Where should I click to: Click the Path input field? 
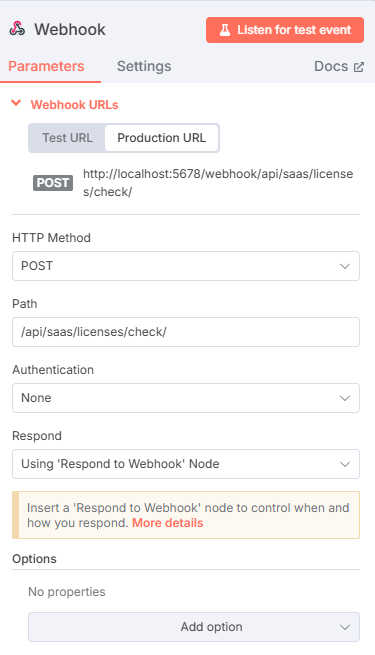(x=186, y=332)
